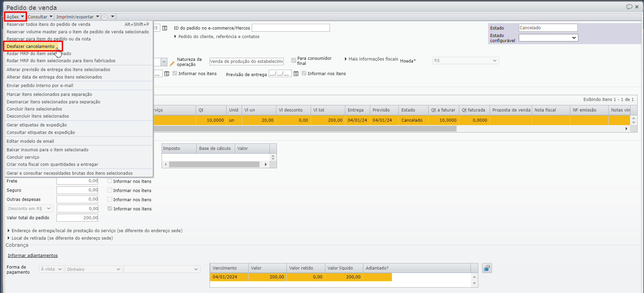
Task: Choose Marcar itens selecionados para separação
Action: pos(79,94)
